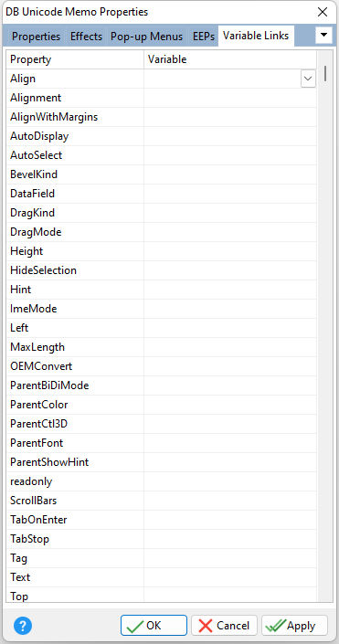Confirm changes with the OK button

point(154,626)
